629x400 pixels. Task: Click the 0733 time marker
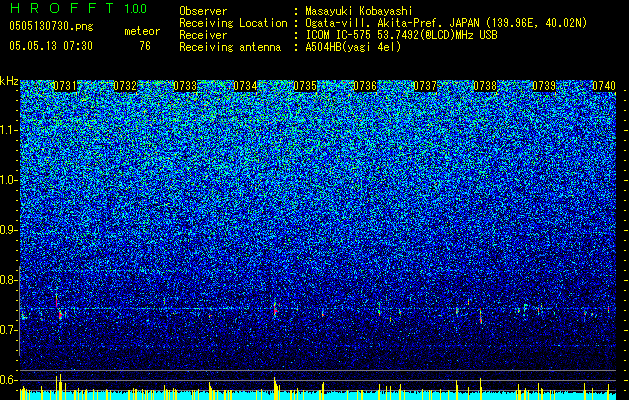point(185,86)
